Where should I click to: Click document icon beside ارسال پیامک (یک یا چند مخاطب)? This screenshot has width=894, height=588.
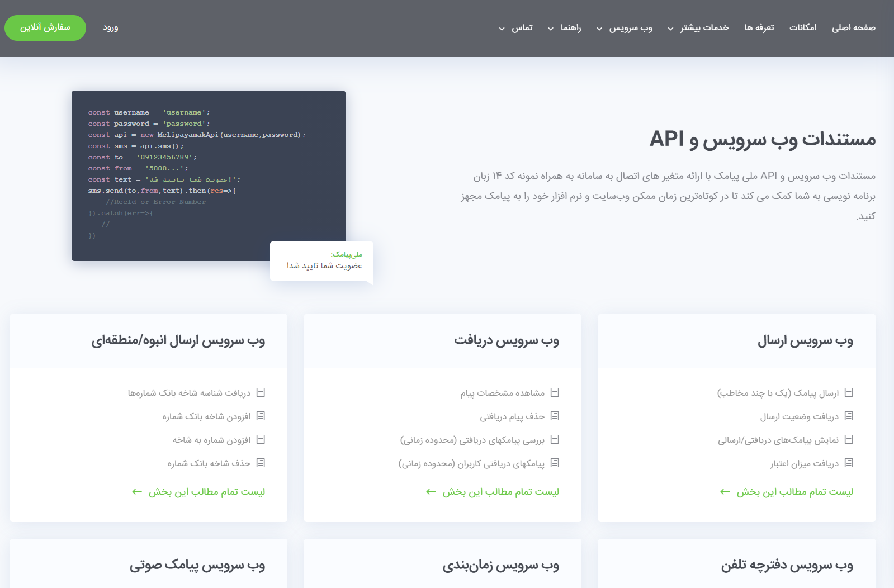pyautogui.click(x=849, y=393)
